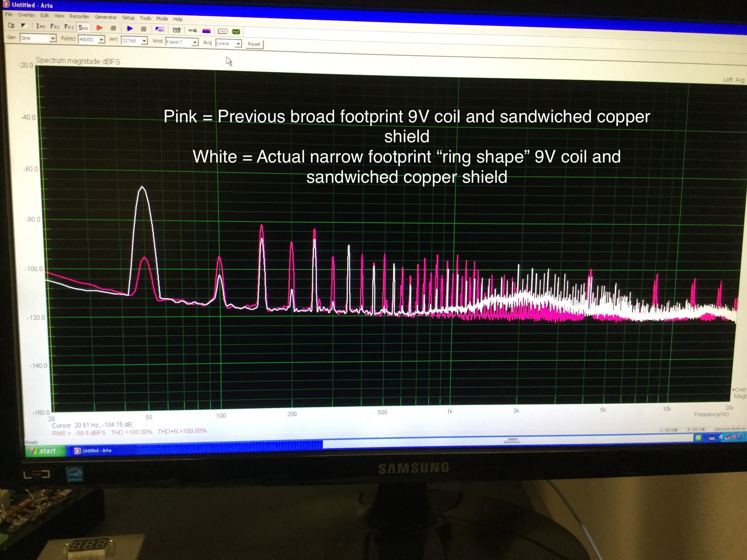The image size is (747, 560).
Task: Open the File menu
Action: click(9, 15)
